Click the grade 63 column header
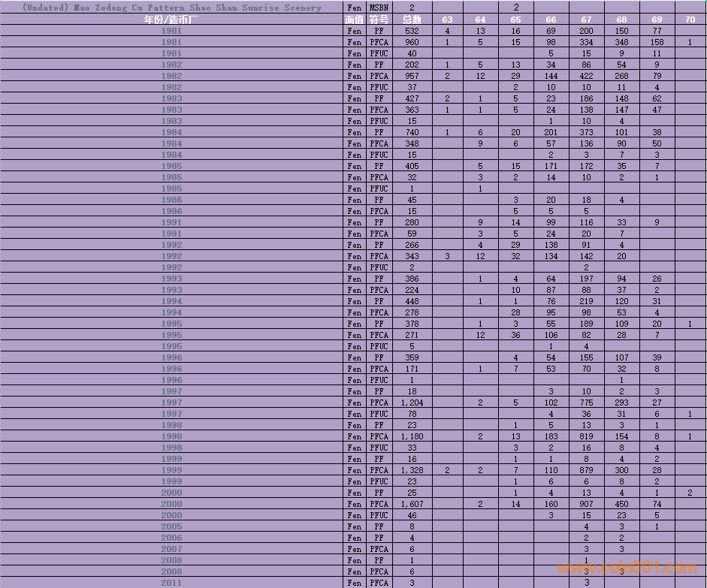The height and width of the screenshot is (588, 707). [447, 20]
